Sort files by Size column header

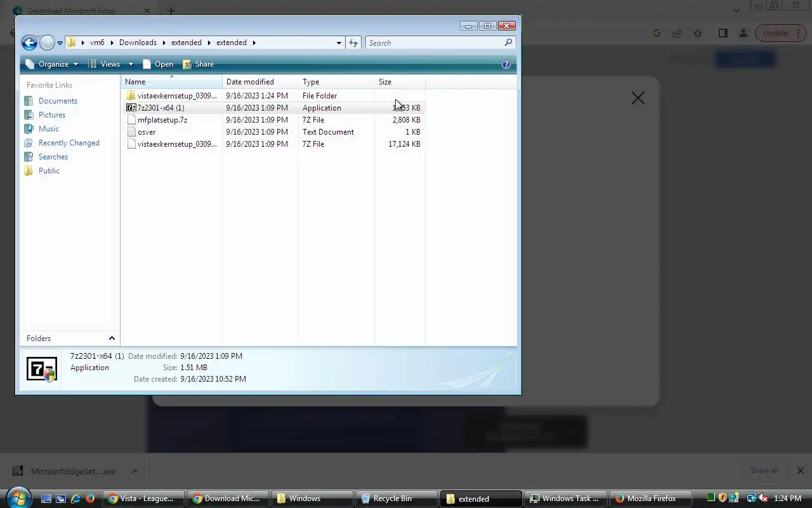pos(400,82)
